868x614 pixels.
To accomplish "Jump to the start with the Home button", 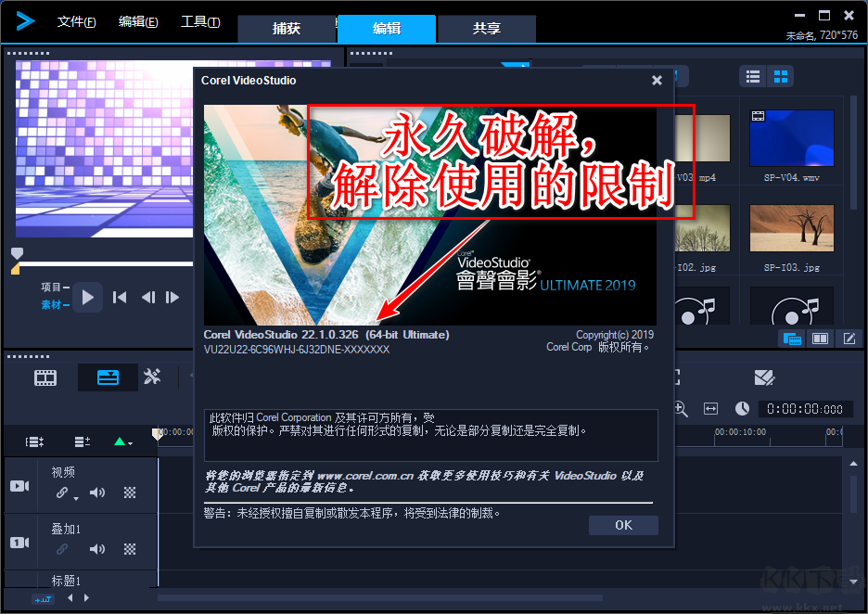I will (x=119, y=298).
